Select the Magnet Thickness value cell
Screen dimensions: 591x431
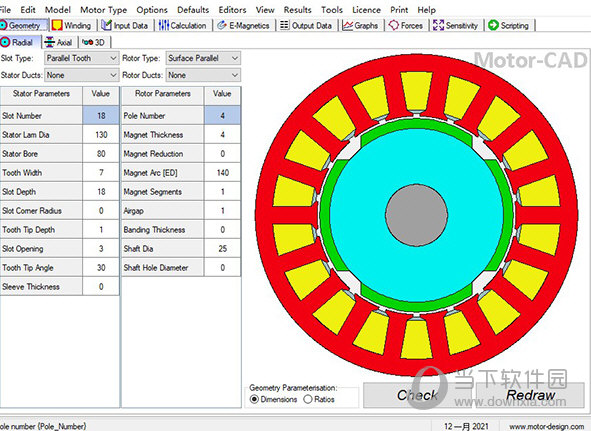(x=222, y=135)
